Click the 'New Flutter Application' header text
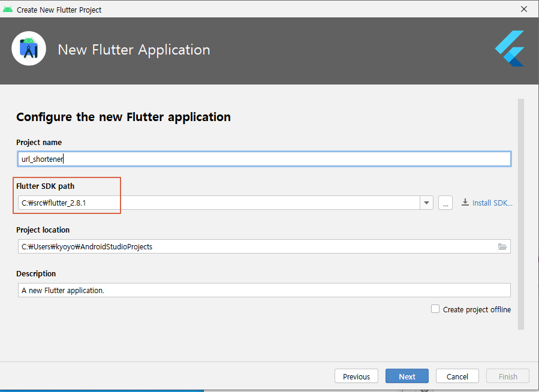The height and width of the screenshot is (392, 539). (134, 50)
